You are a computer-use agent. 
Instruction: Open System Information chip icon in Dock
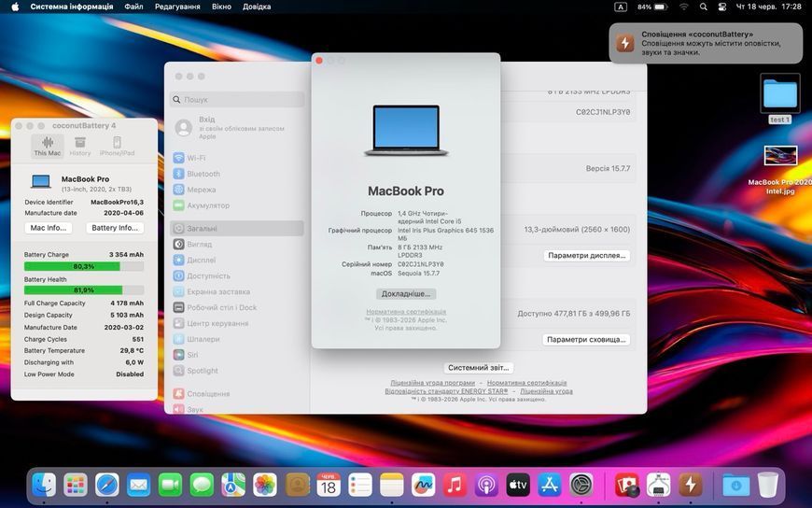tap(659, 486)
